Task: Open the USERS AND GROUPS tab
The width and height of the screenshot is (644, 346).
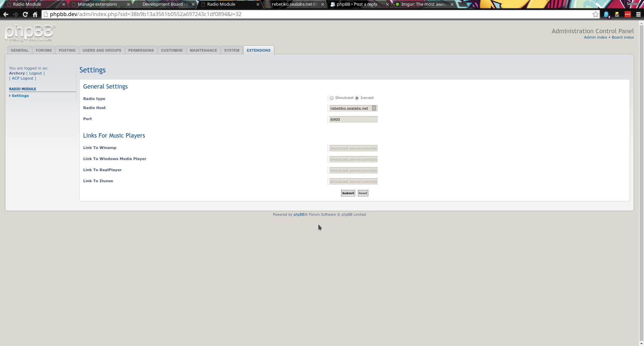Action: (102, 50)
